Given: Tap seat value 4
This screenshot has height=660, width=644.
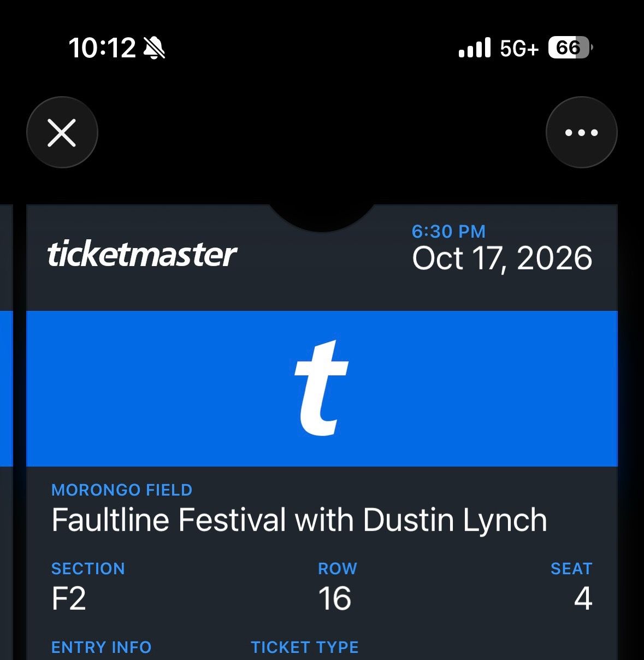Looking at the screenshot, I should pyautogui.click(x=583, y=599).
